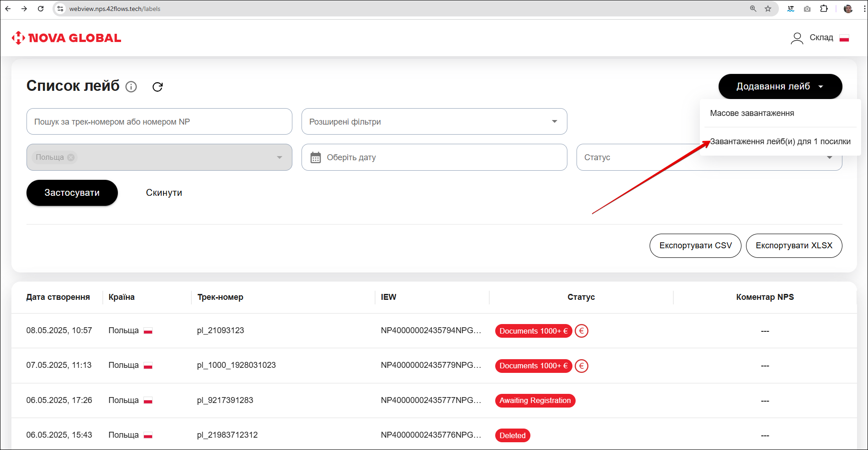Click the Polish flag language icon in header

coord(844,38)
